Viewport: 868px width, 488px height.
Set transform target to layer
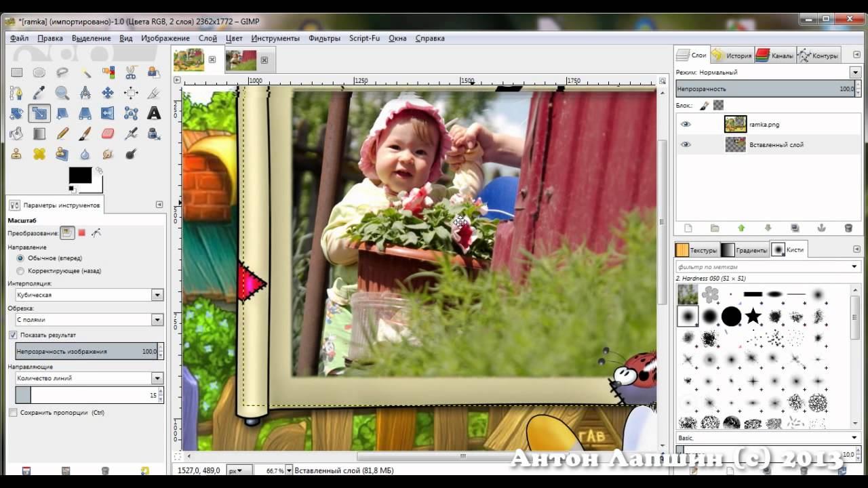tap(67, 232)
